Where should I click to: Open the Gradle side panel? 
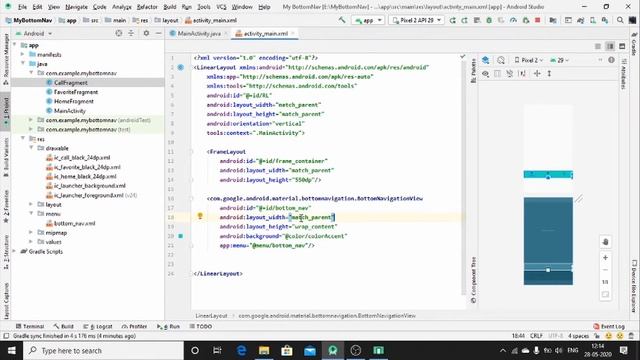(x=634, y=45)
